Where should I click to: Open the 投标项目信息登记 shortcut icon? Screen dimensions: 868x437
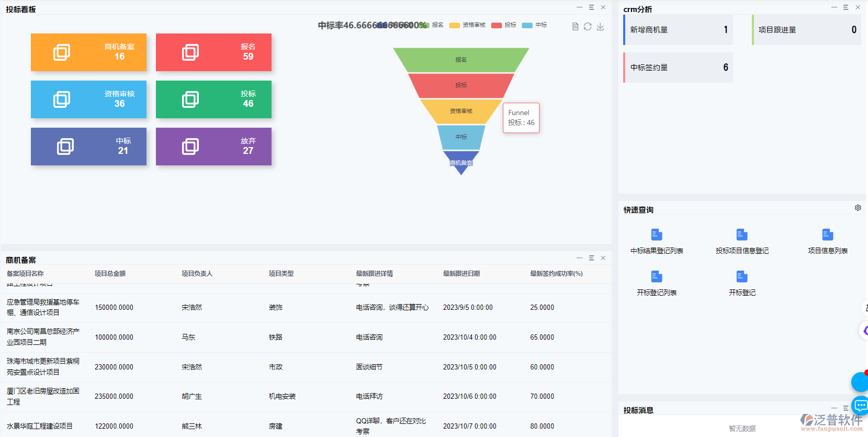[x=741, y=235]
